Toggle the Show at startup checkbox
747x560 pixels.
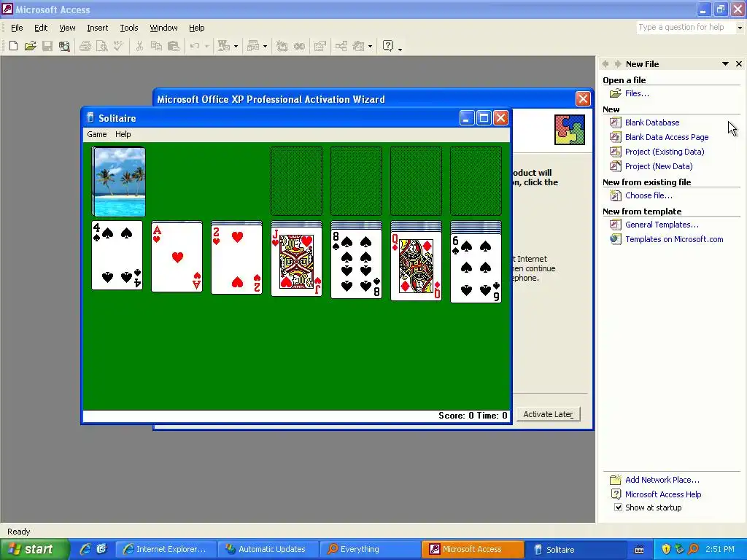point(618,507)
